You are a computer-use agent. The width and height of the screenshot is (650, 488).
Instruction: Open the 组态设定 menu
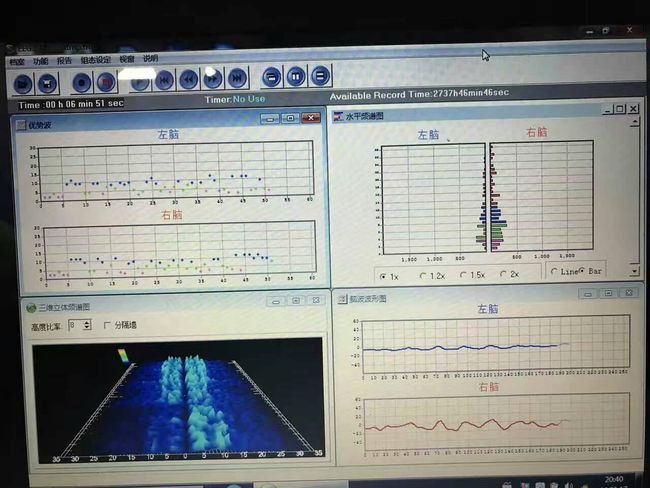(96, 60)
